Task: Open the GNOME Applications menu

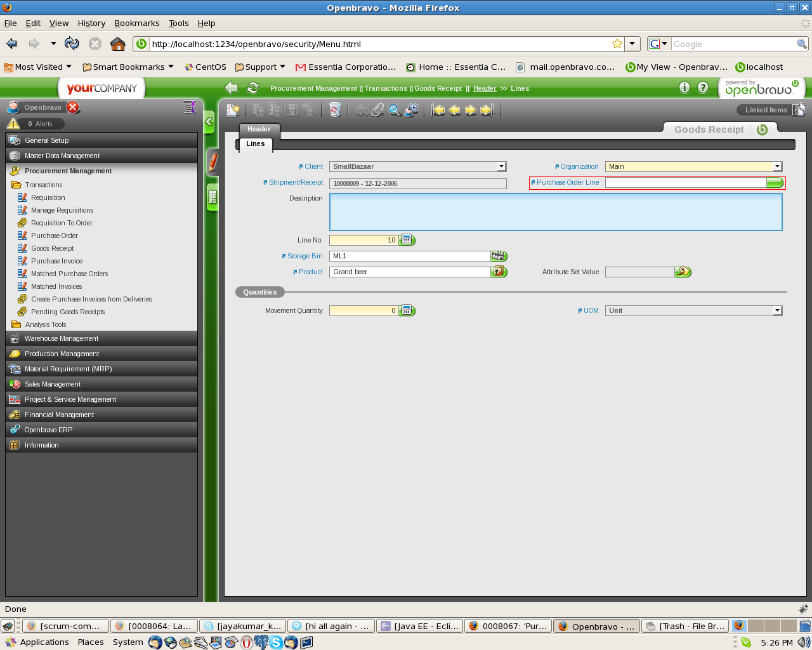Action: click(x=37, y=642)
